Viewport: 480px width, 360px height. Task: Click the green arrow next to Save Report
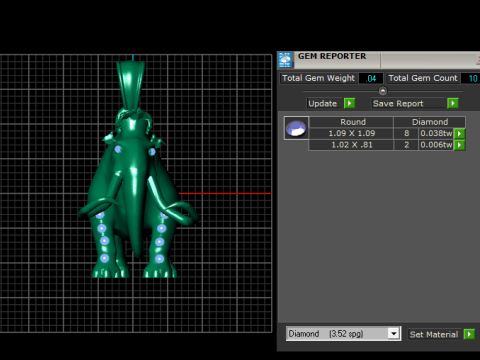(x=453, y=103)
